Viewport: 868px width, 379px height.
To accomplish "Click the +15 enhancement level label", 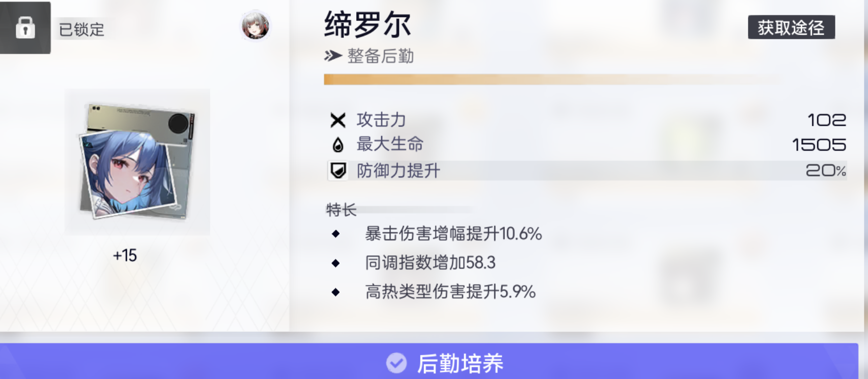I will point(125,255).
